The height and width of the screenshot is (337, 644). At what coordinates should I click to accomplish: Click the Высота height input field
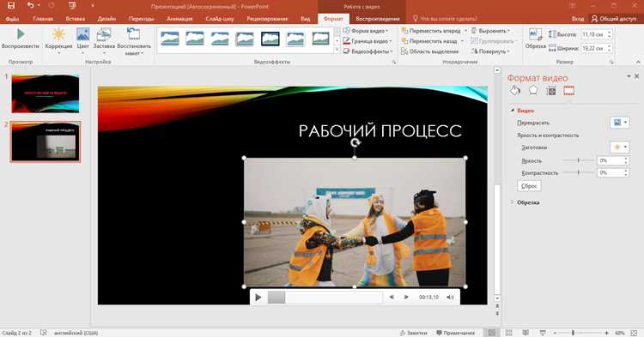593,34
